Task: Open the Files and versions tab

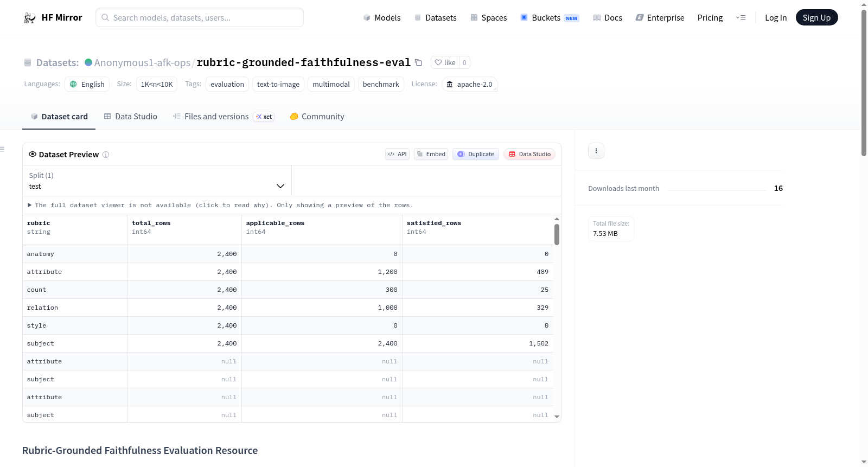Action: click(223, 117)
